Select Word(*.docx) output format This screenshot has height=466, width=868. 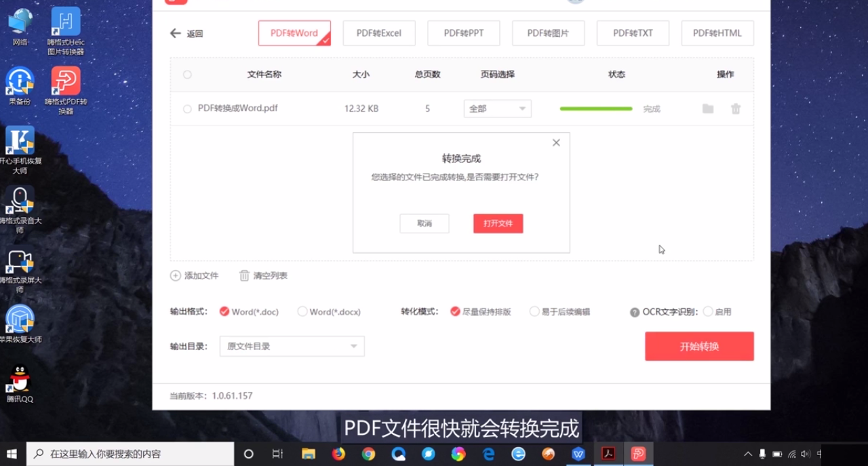coord(329,312)
